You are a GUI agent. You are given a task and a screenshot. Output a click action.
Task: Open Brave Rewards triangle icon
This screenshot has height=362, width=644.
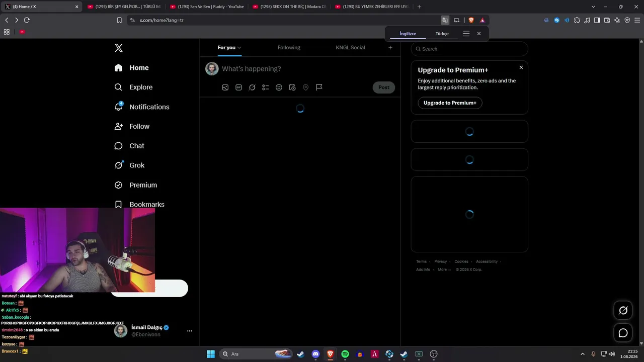pyautogui.click(x=482, y=20)
